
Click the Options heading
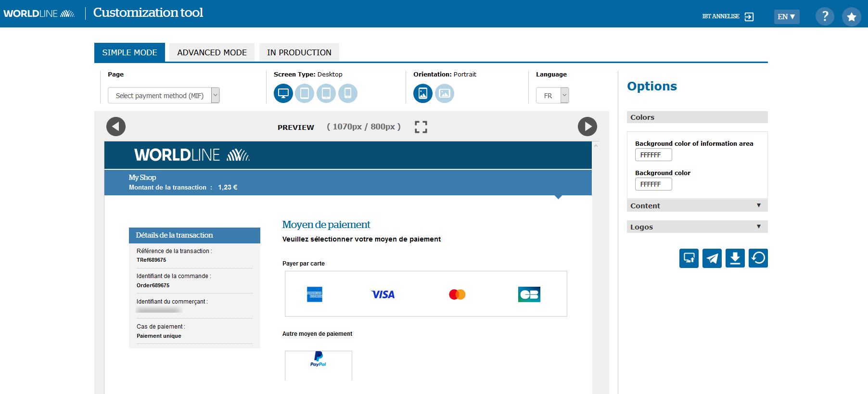click(x=652, y=86)
